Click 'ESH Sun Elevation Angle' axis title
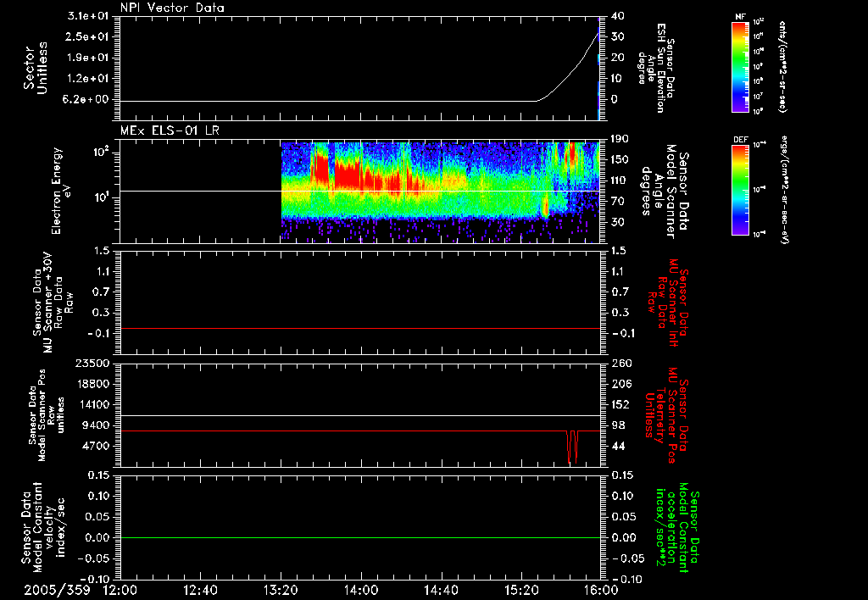This screenshot has width=868, height=600. pos(656,68)
